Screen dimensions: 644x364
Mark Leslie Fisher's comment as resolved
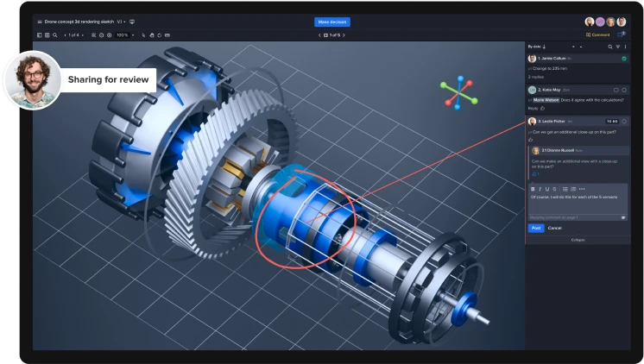point(624,121)
